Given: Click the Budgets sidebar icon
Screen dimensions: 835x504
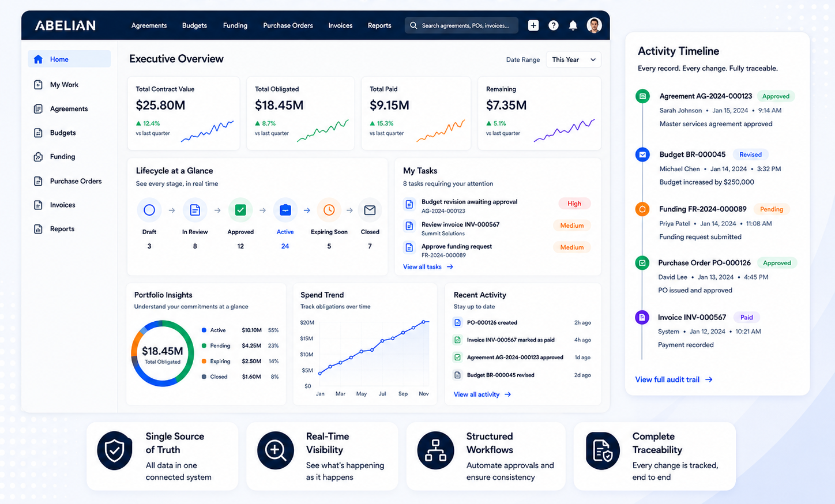Looking at the screenshot, I should coord(38,133).
